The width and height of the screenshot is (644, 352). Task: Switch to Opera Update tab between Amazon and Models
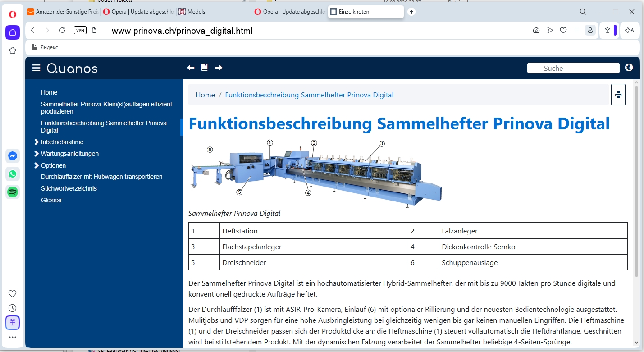click(138, 12)
